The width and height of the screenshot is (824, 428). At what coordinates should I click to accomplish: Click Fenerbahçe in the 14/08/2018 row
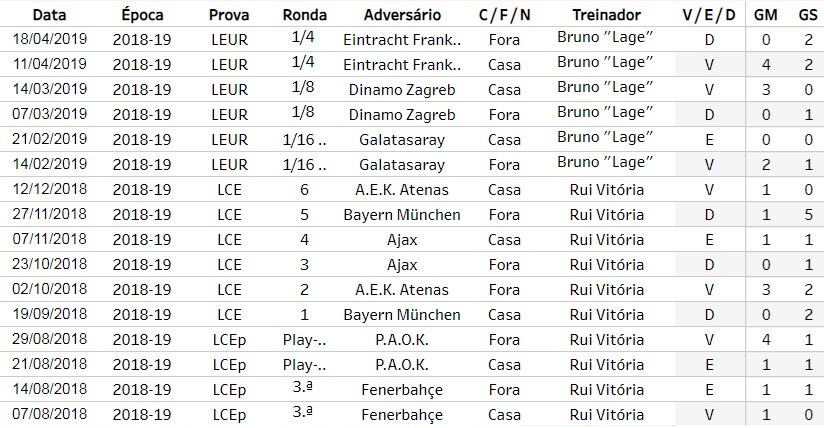(401, 390)
